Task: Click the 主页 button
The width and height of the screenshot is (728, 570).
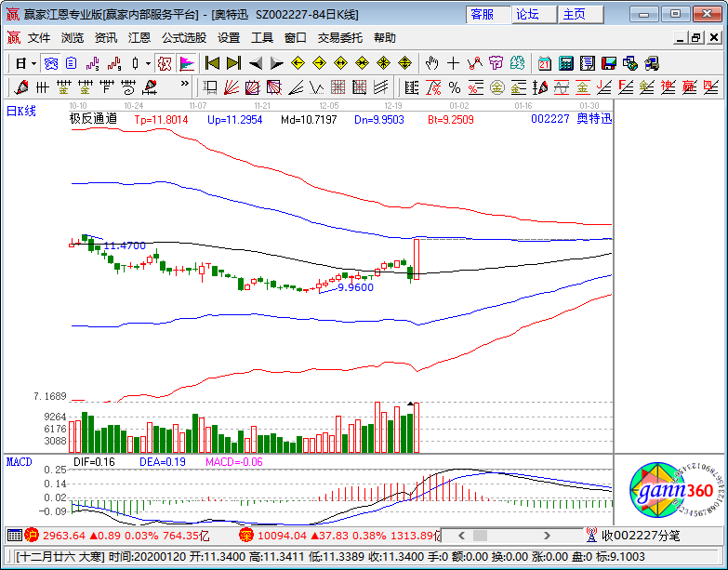Action: [580, 14]
